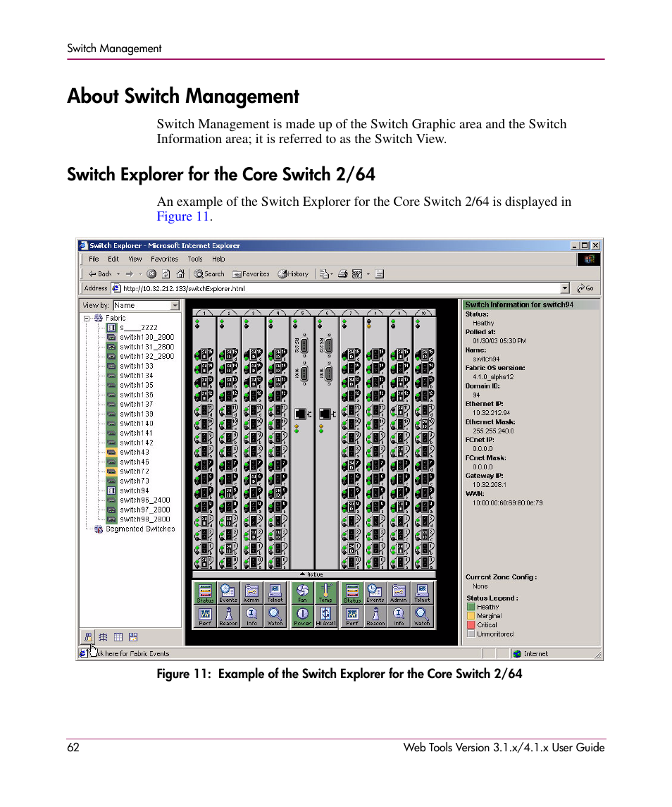Open the Favorites menu
Image resolution: width=672 pixels, height=807 pixels.
pyautogui.click(x=164, y=259)
